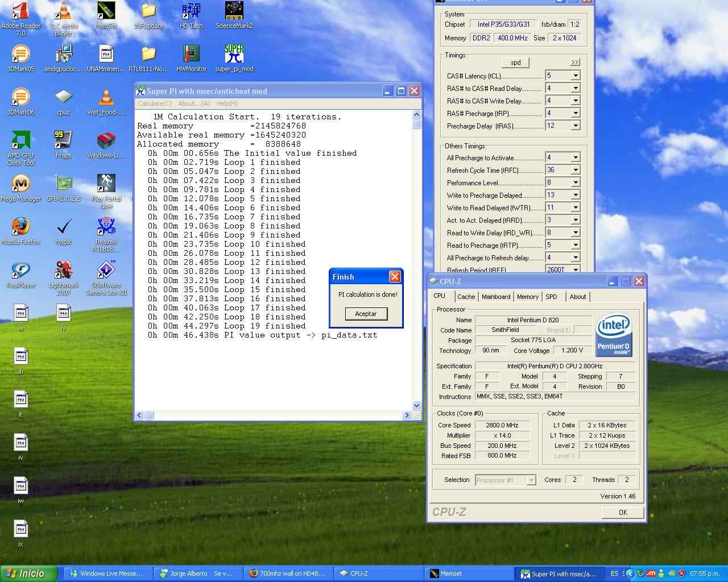
Task: Launch Mega Manager desktop icon
Action: 20,188
